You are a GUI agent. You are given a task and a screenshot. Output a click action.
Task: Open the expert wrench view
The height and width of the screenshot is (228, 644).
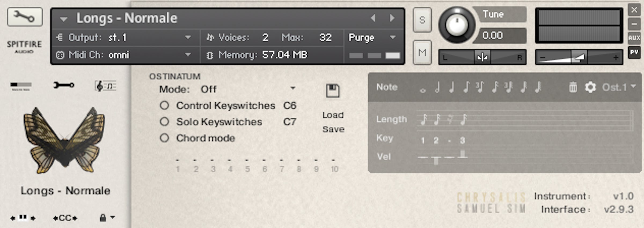[x=64, y=85]
